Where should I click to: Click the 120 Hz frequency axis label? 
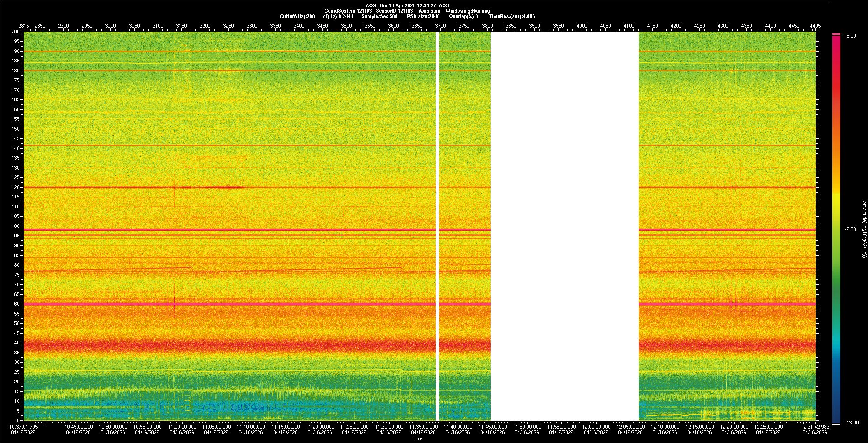[x=16, y=187]
